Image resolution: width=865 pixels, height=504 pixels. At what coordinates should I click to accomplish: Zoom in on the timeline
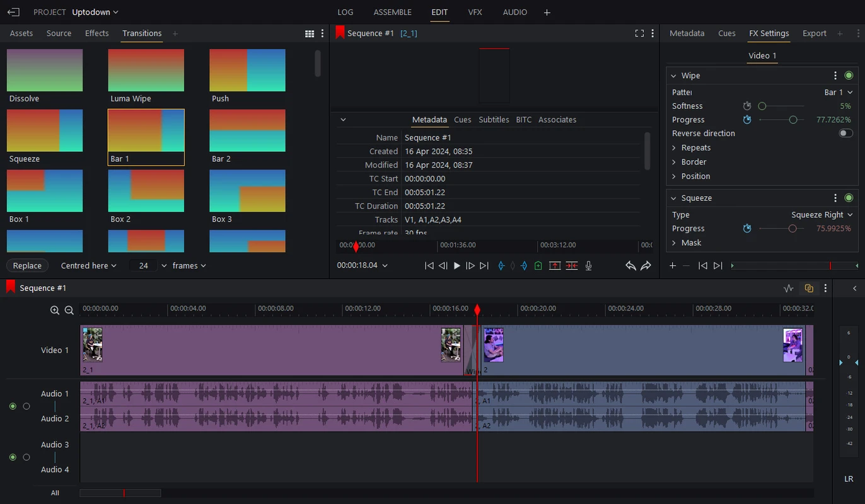(x=55, y=310)
